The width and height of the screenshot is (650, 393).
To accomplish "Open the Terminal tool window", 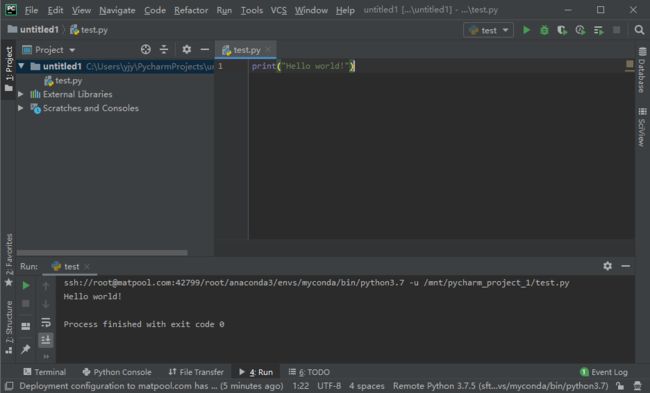I will [45, 372].
